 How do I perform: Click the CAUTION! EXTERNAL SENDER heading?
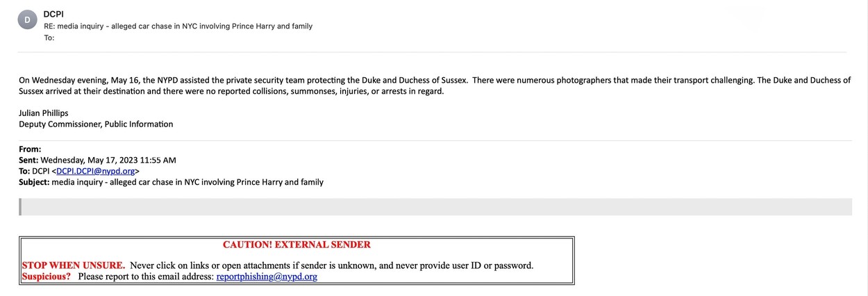[x=297, y=245]
